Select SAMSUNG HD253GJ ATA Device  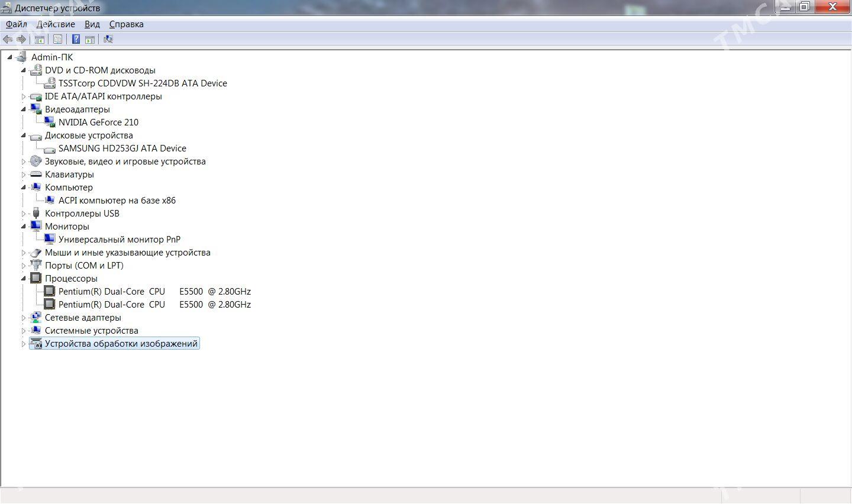pos(122,148)
